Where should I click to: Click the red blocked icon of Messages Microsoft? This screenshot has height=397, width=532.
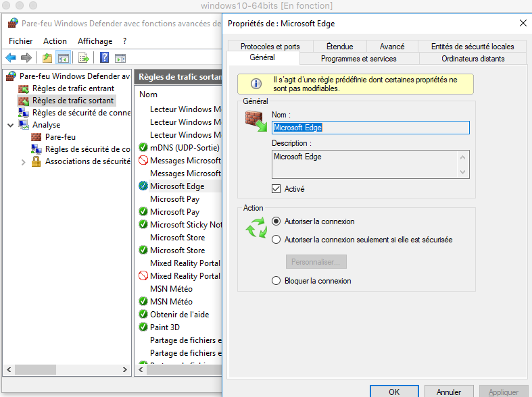click(143, 160)
